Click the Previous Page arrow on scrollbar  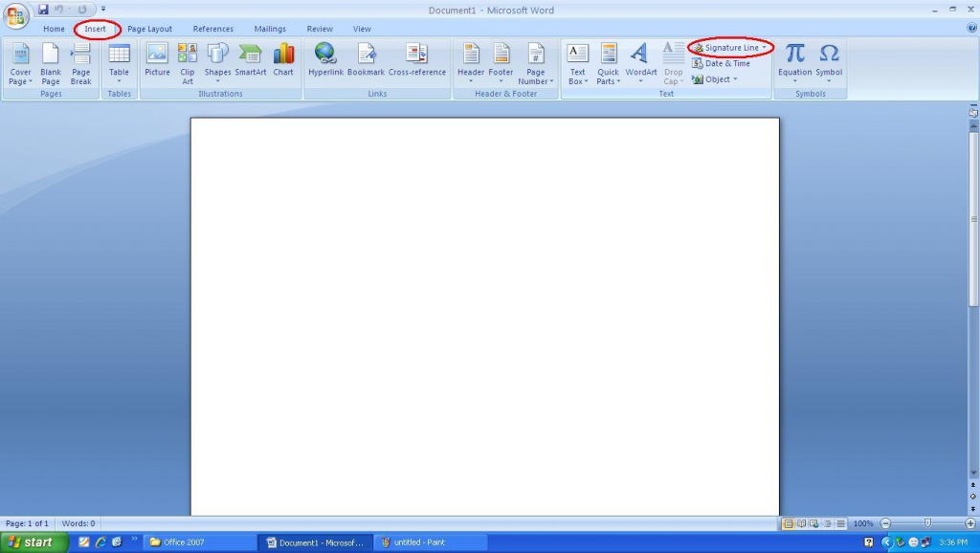point(972,485)
